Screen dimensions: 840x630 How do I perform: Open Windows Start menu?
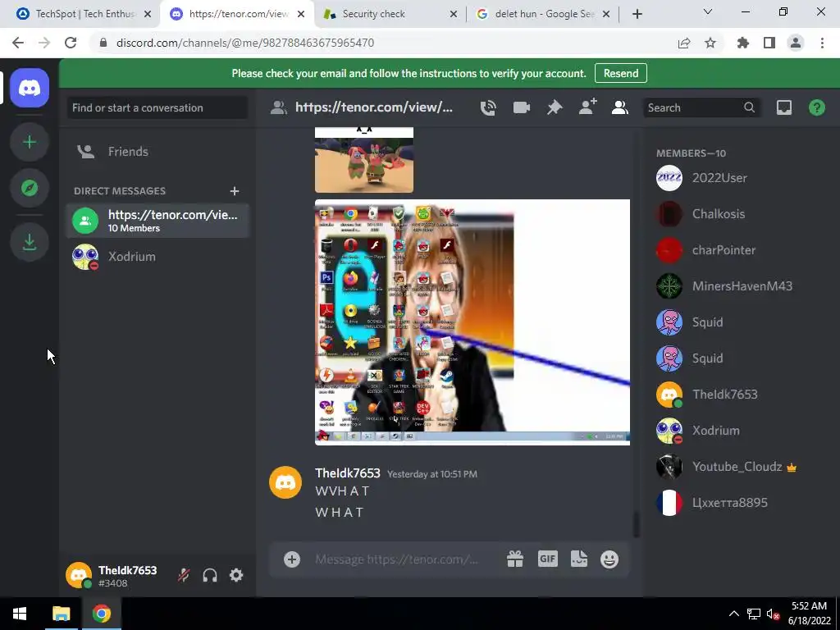pyautogui.click(x=20, y=614)
